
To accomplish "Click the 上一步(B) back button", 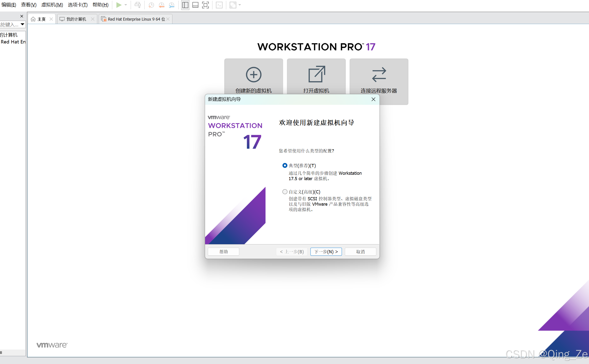I will [292, 252].
